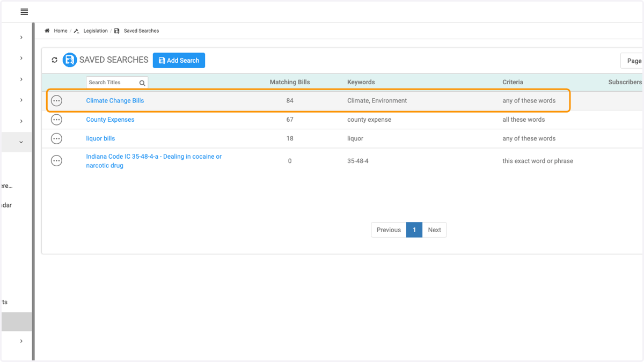Viewport: 644px width, 362px height.
Task: Click the Page button at the right edge
Action: point(632,61)
